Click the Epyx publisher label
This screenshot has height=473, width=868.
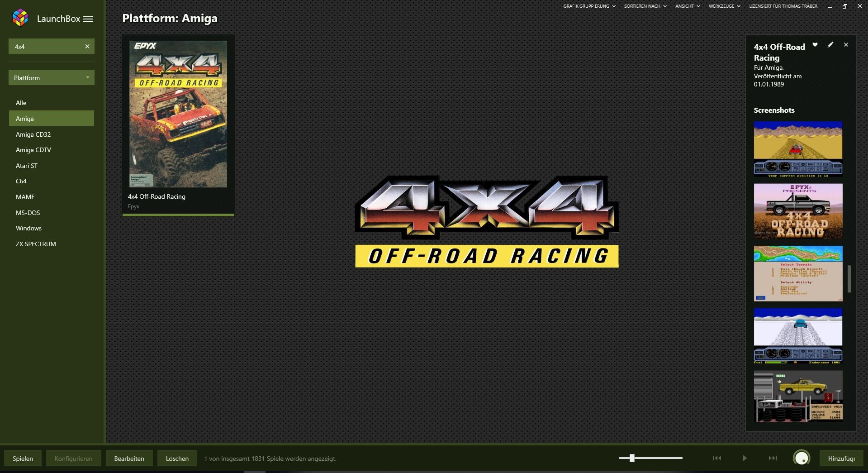[133, 206]
